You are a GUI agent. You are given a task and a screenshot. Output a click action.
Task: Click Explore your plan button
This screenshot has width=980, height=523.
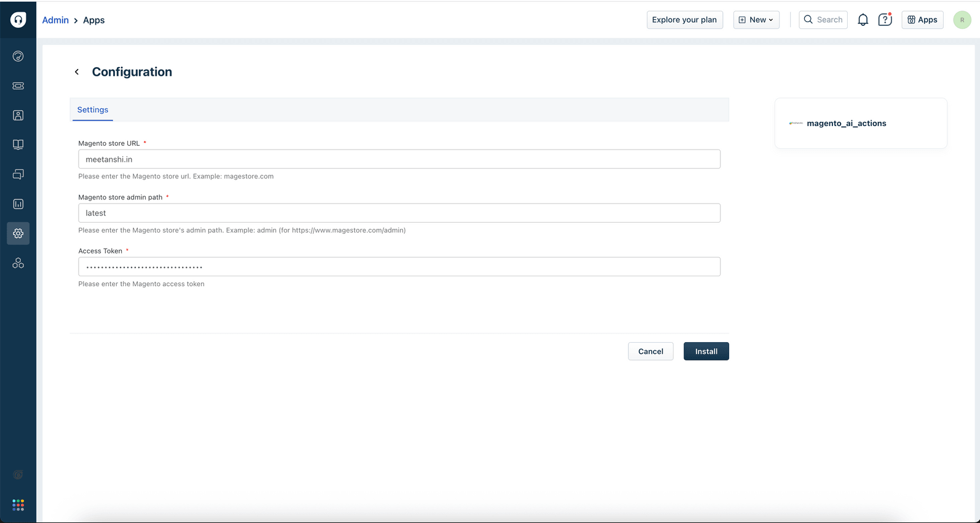684,20
